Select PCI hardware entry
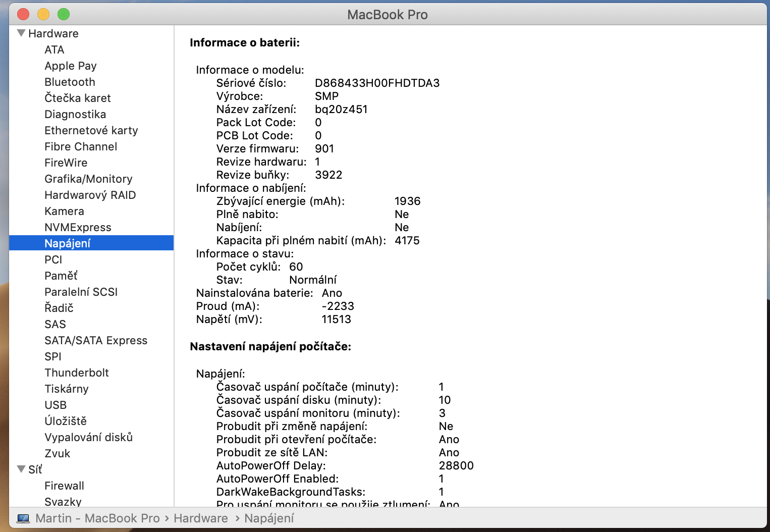The image size is (770, 532). (53, 259)
